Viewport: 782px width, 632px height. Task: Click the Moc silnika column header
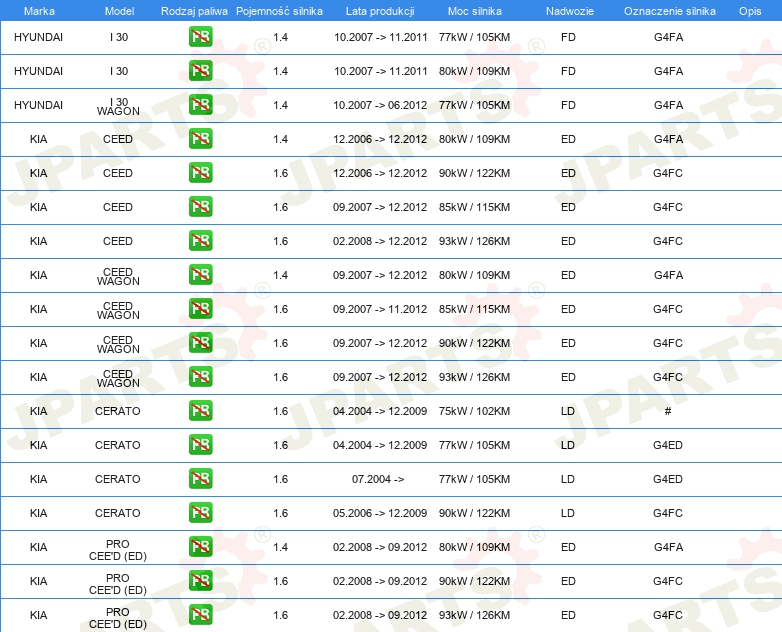[x=475, y=11]
